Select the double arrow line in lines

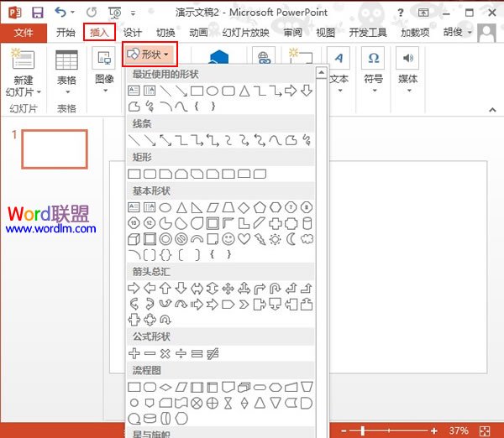coord(165,141)
